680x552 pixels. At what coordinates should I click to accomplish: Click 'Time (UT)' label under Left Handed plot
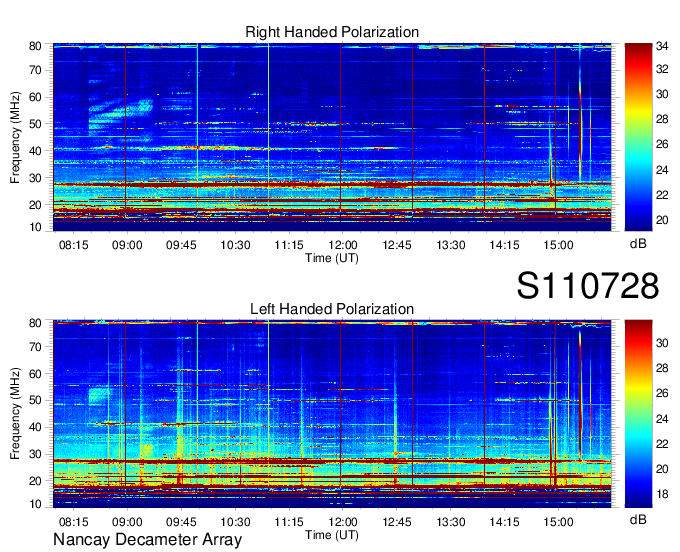[332, 535]
